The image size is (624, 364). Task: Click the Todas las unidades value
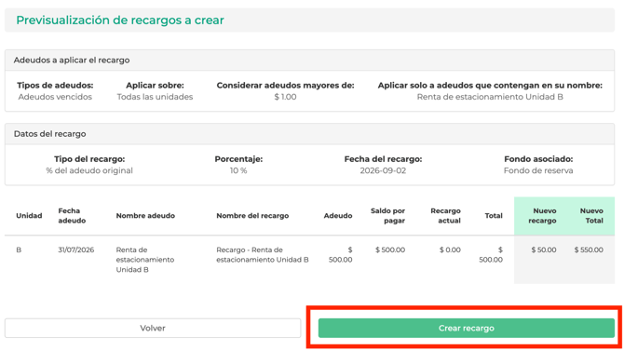point(155,97)
